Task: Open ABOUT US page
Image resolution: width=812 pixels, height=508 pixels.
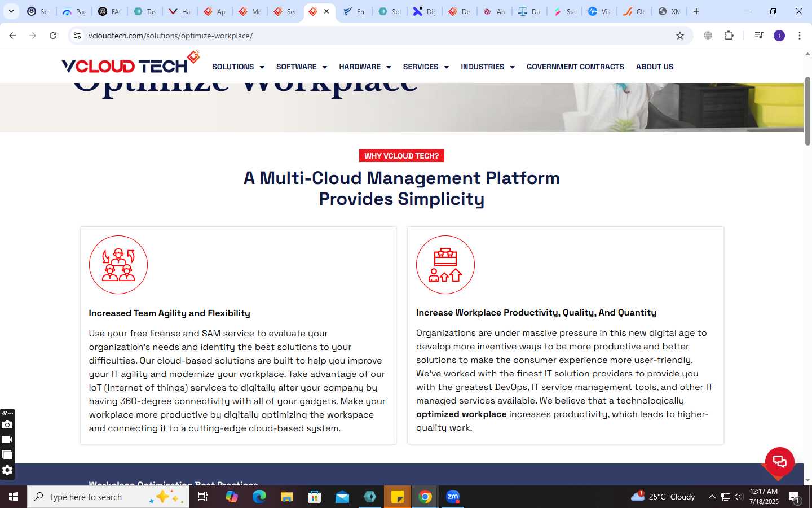Action: (655, 67)
